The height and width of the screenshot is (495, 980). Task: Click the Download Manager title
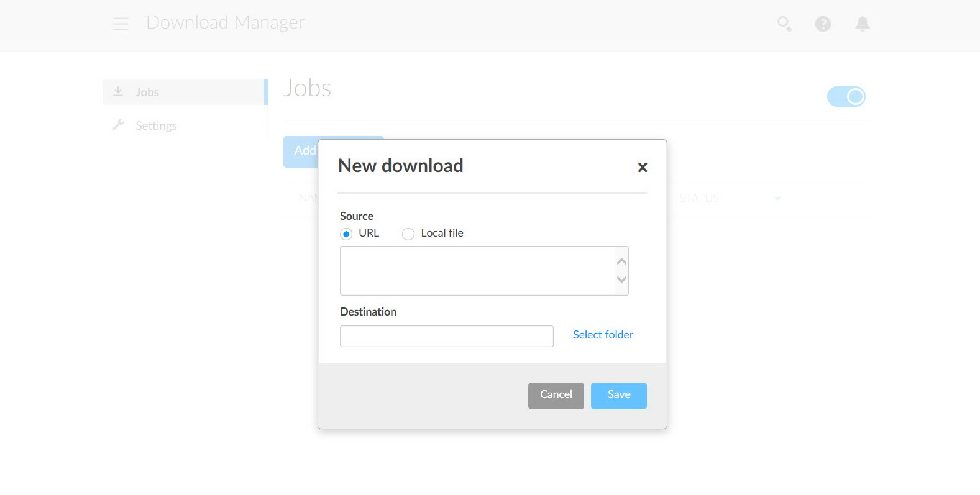(x=225, y=23)
